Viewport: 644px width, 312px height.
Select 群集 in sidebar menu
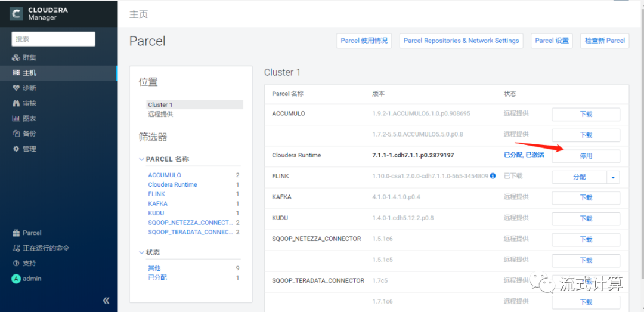pos(30,57)
